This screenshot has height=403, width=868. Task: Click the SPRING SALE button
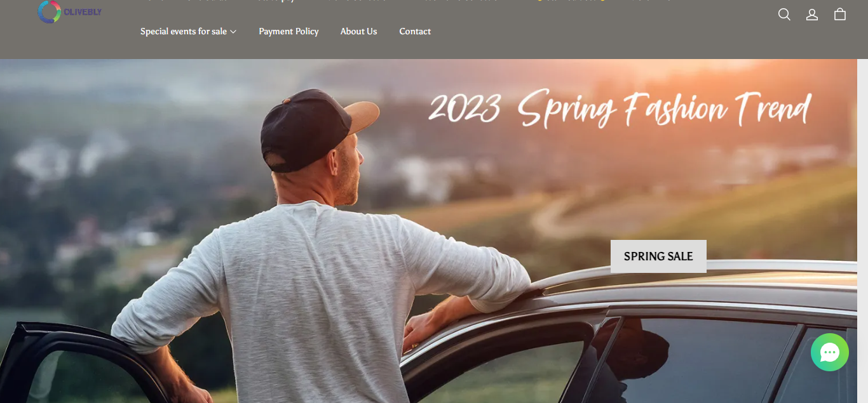[x=658, y=256]
